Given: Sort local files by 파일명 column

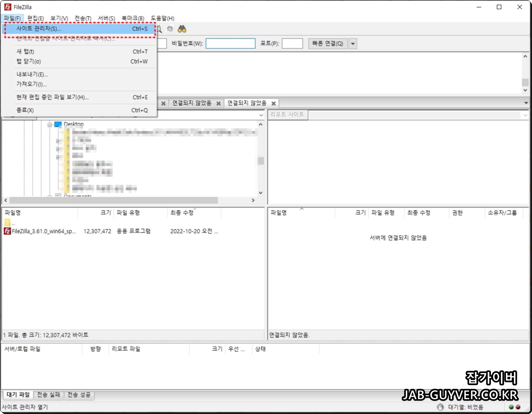Looking at the screenshot, I should [x=40, y=213].
